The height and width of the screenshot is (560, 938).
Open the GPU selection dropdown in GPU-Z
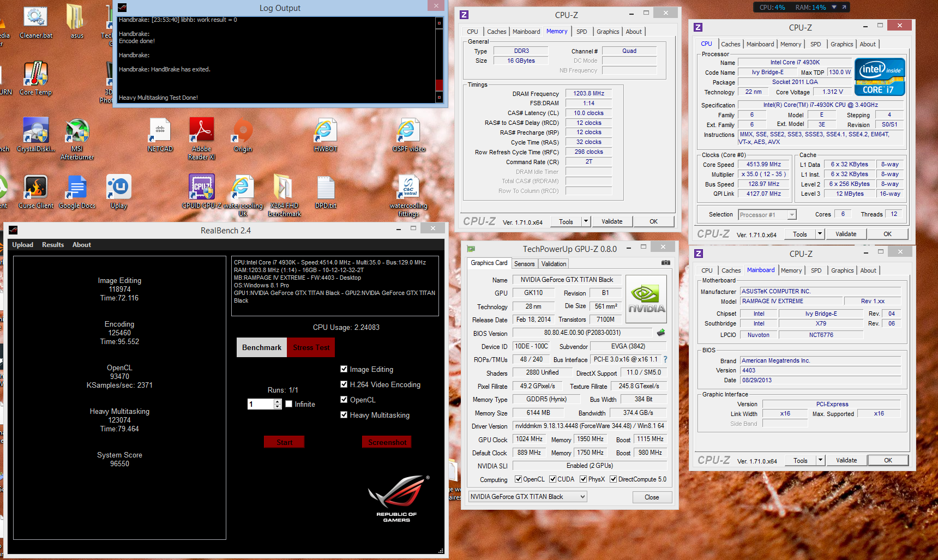tap(528, 497)
